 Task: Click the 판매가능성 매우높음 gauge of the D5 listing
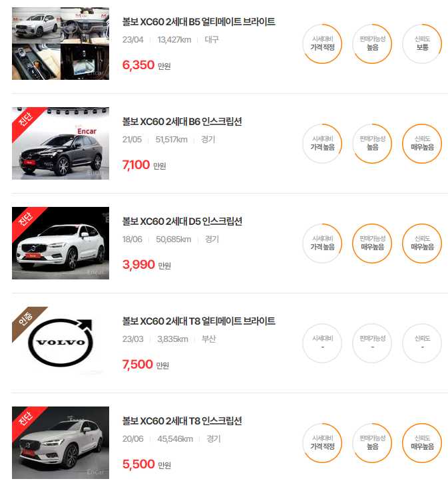[x=372, y=243]
